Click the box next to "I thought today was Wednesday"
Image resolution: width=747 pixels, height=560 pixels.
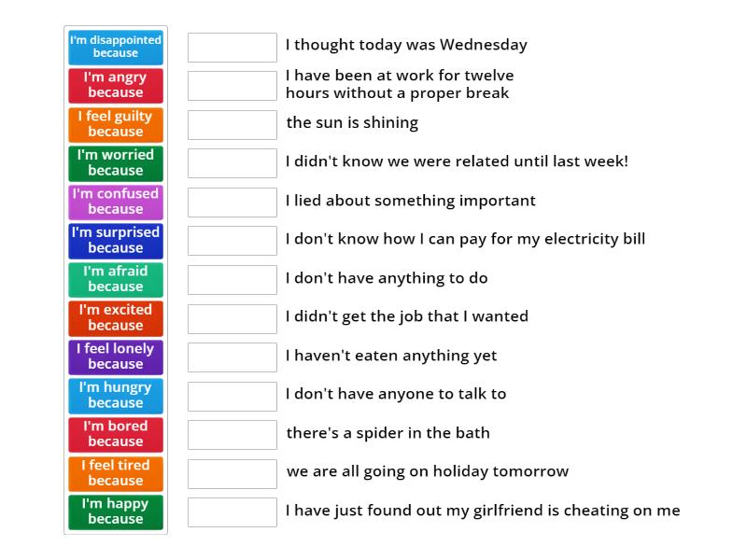[x=232, y=46]
